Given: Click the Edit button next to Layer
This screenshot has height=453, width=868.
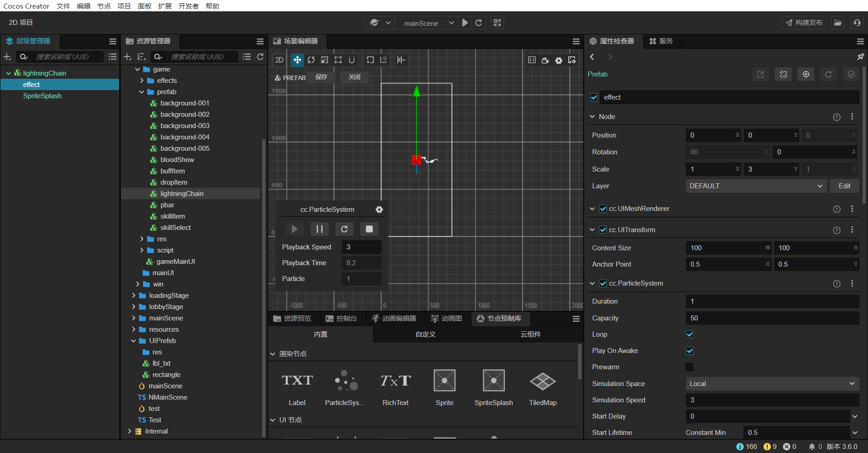Looking at the screenshot, I should point(844,186).
